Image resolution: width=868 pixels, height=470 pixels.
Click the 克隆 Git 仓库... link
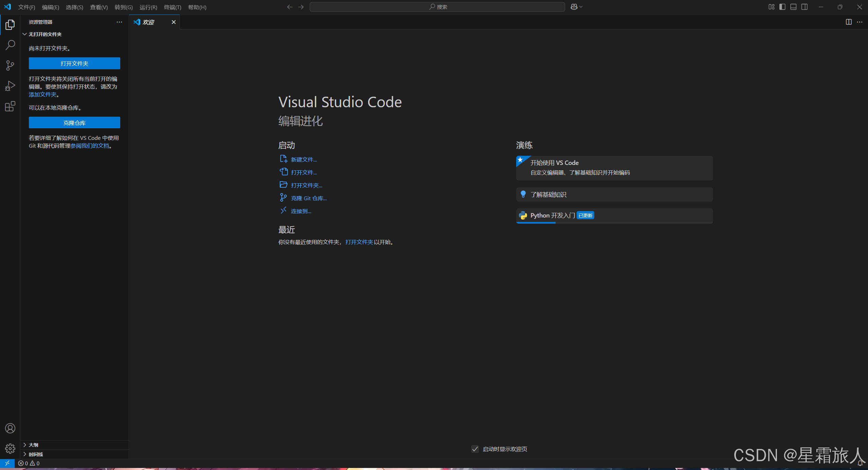pos(309,198)
